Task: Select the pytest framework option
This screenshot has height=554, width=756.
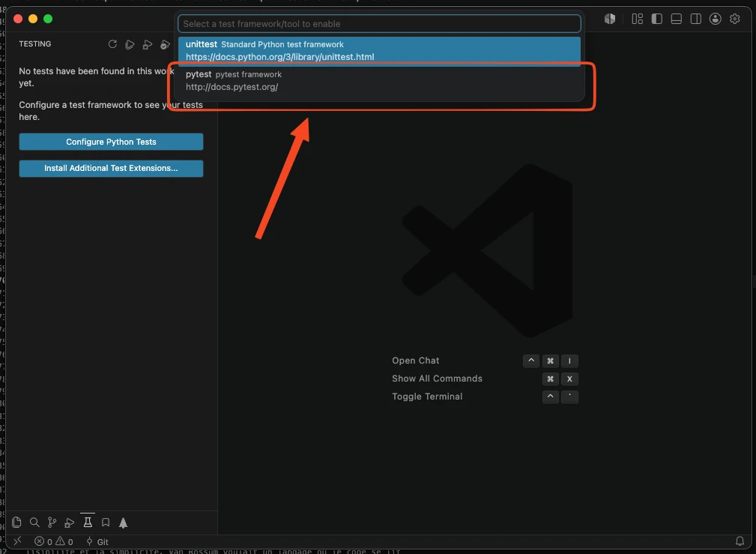Action: coord(379,81)
